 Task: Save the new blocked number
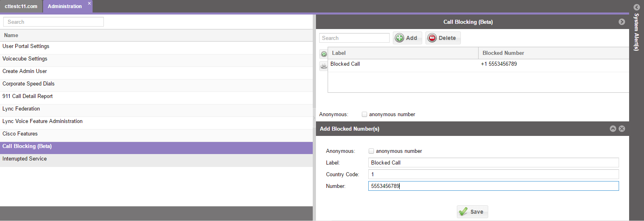point(472,212)
